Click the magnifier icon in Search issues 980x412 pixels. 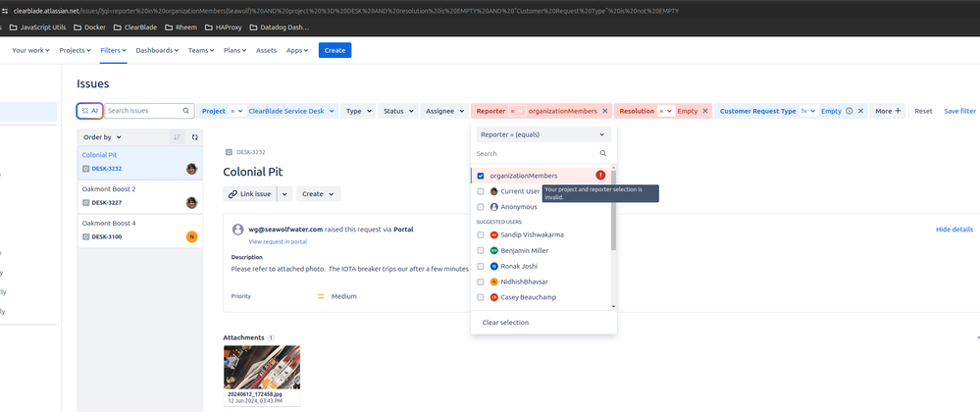(185, 111)
